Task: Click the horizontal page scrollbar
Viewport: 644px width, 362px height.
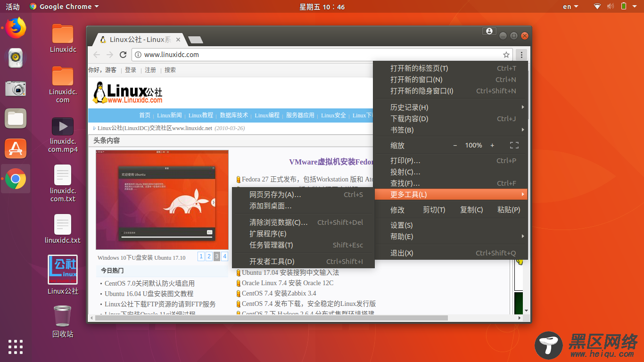Action: tap(271, 318)
